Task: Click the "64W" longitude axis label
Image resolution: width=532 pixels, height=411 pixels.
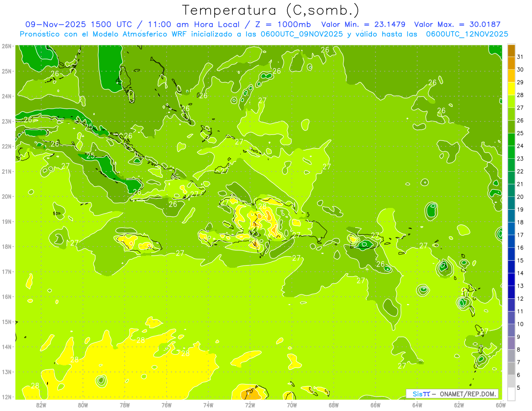Action: tap(417, 405)
